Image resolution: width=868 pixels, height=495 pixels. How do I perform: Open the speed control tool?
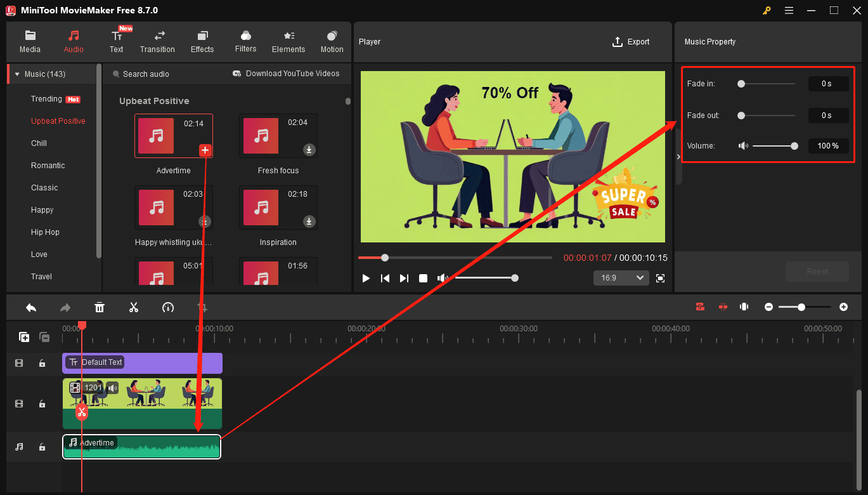168,308
